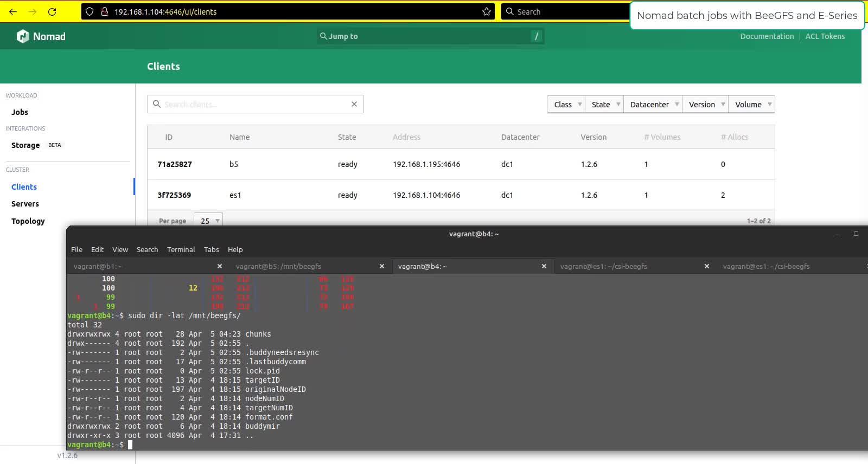Viewport: 868px width, 464px height.
Task: Click the shield tracking-protection icon in the address bar
Action: click(90, 11)
